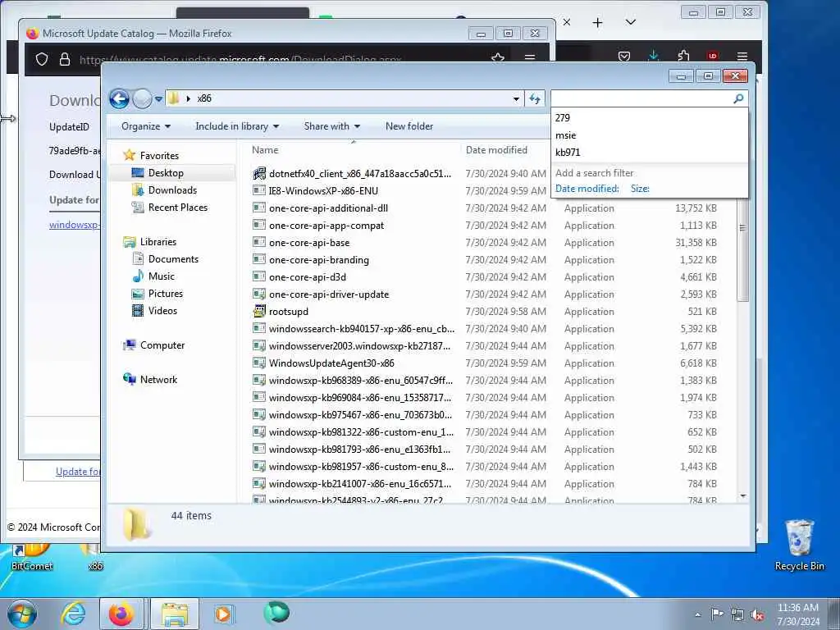Open the Share with dropdown
Viewport: 840px width, 630px height.
(331, 126)
